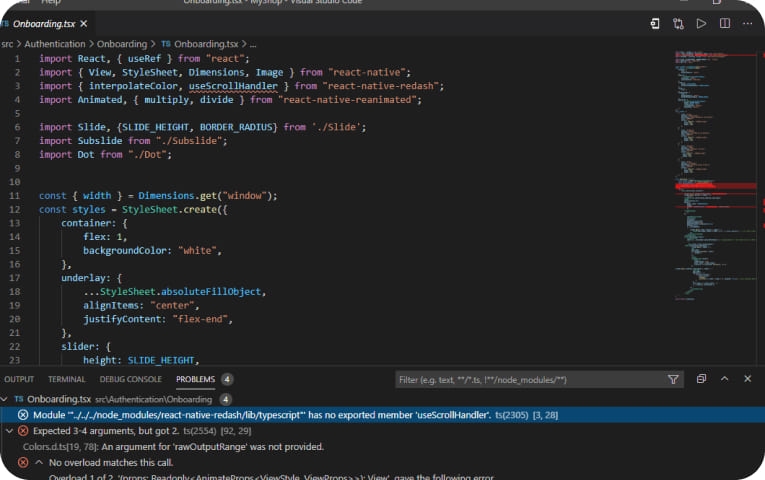Select 'Expected 3-4 arguments, but got 2' row

click(x=382, y=431)
